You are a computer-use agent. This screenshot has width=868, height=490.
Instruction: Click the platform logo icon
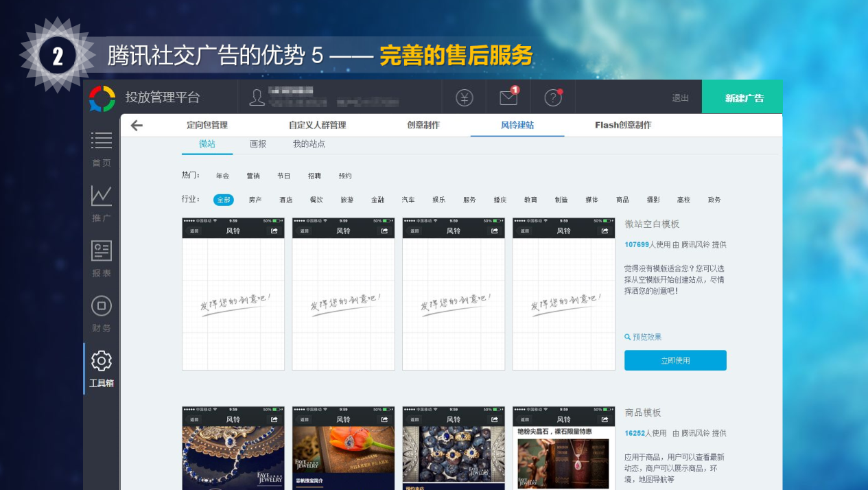pos(102,98)
